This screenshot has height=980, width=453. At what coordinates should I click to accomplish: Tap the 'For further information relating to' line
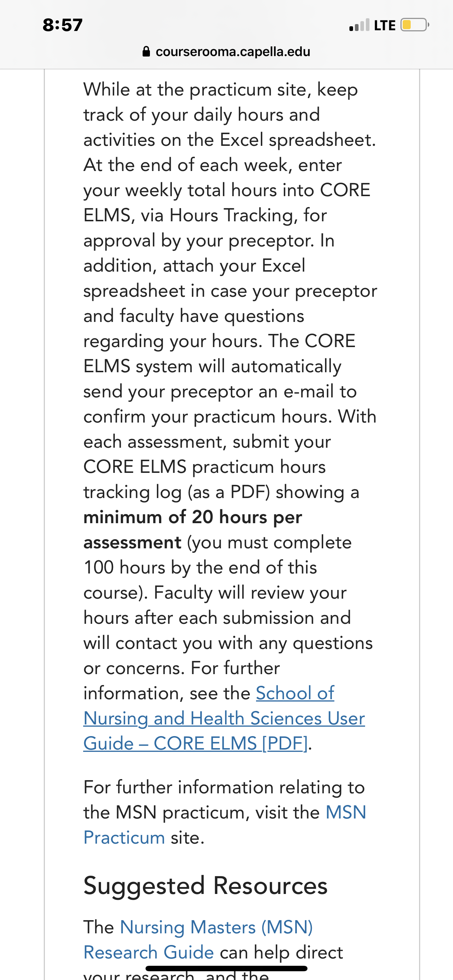point(224,787)
